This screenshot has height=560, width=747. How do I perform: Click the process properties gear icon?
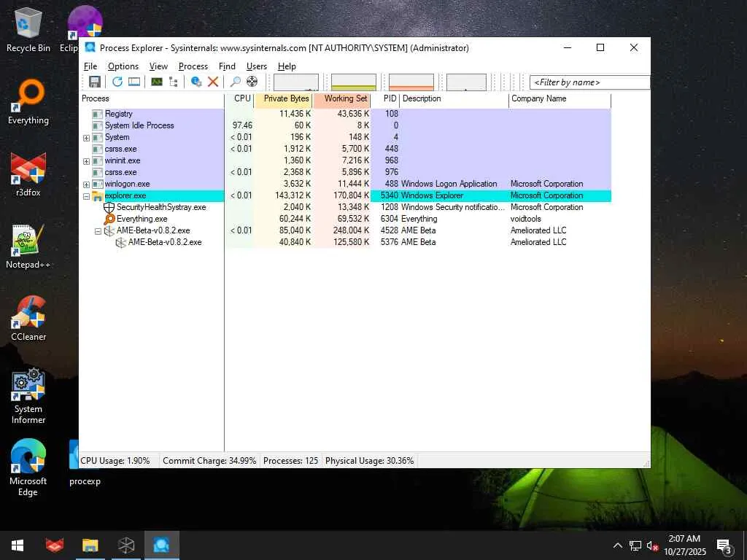[196, 82]
